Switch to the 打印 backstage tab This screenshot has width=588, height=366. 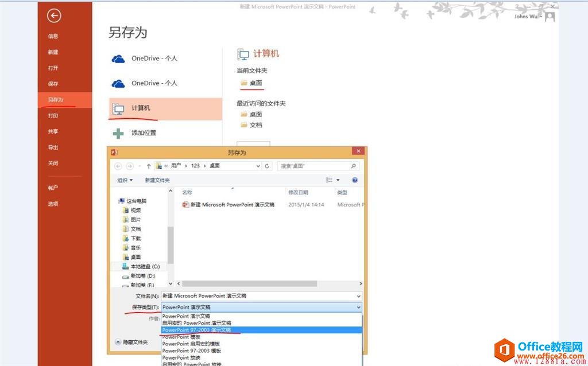coord(53,115)
